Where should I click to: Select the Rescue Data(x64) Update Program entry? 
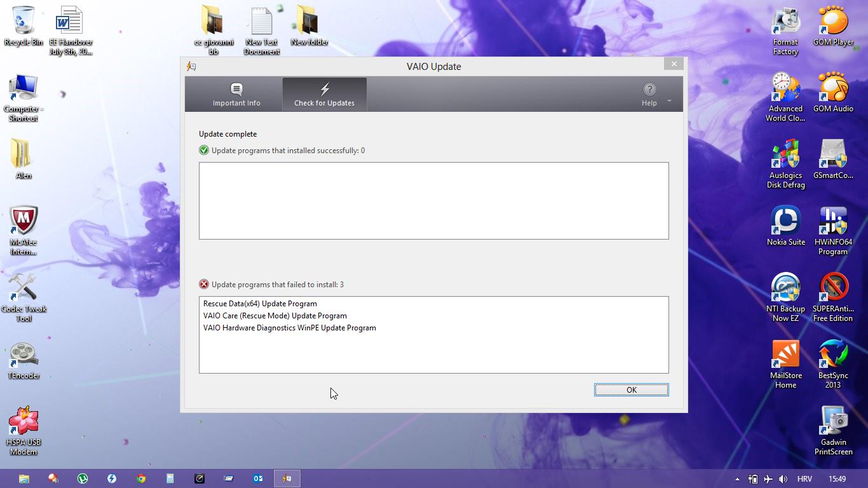pyautogui.click(x=259, y=303)
